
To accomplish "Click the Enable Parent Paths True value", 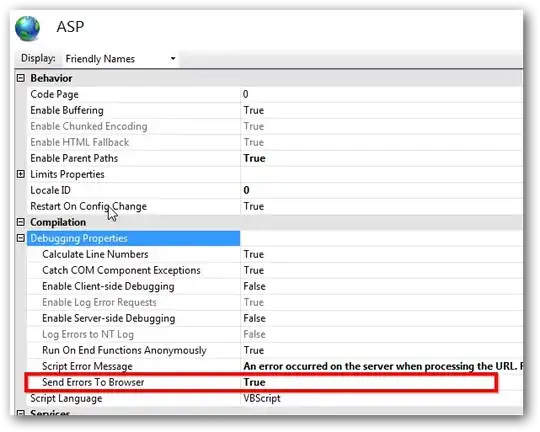I will 255,158.
